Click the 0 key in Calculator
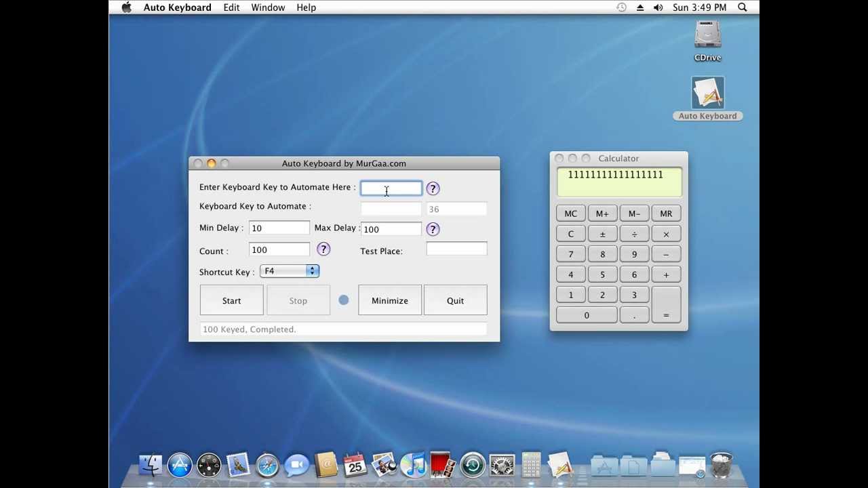This screenshot has width=868, height=488. [587, 315]
